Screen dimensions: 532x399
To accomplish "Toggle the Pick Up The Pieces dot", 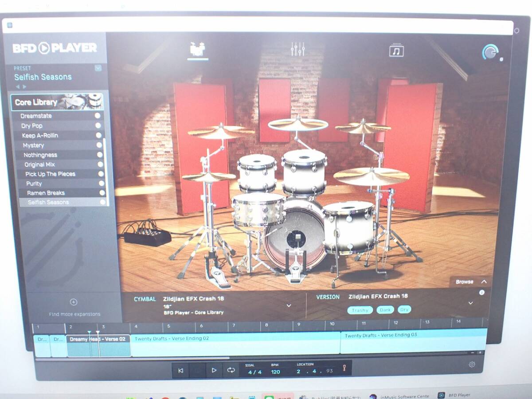I will [101, 174].
